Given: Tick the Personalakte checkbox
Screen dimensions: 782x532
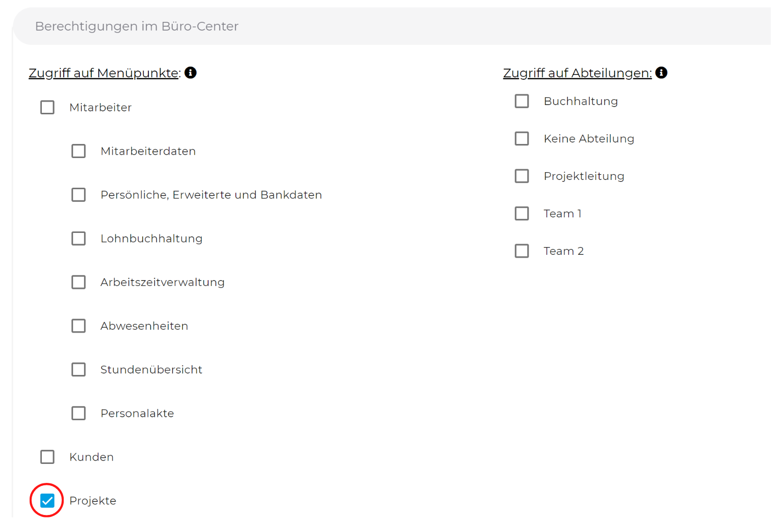Looking at the screenshot, I should (78, 413).
